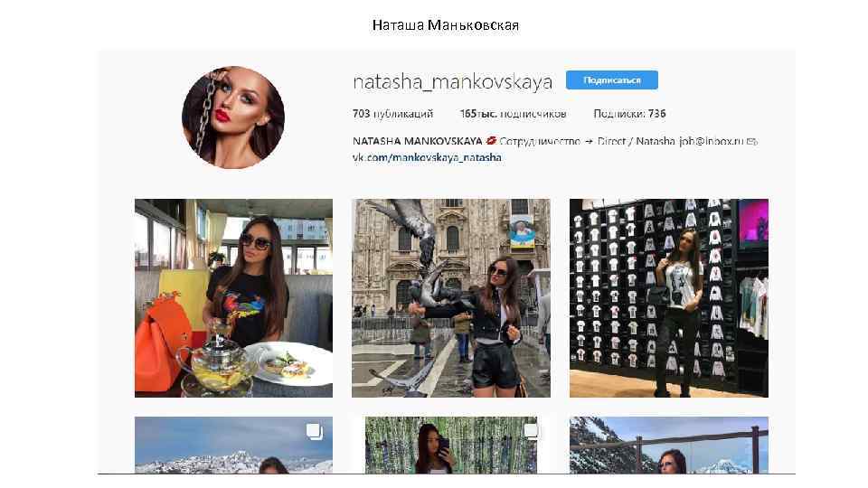The image size is (868, 488).
Task: Click the Наташа Маньковская title text
Action: [446, 25]
